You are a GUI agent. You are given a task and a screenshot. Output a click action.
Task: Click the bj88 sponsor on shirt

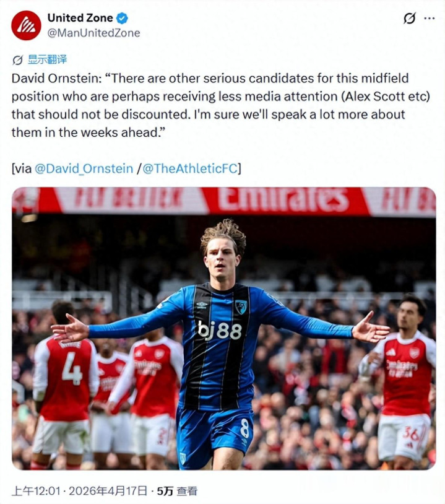(220, 330)
